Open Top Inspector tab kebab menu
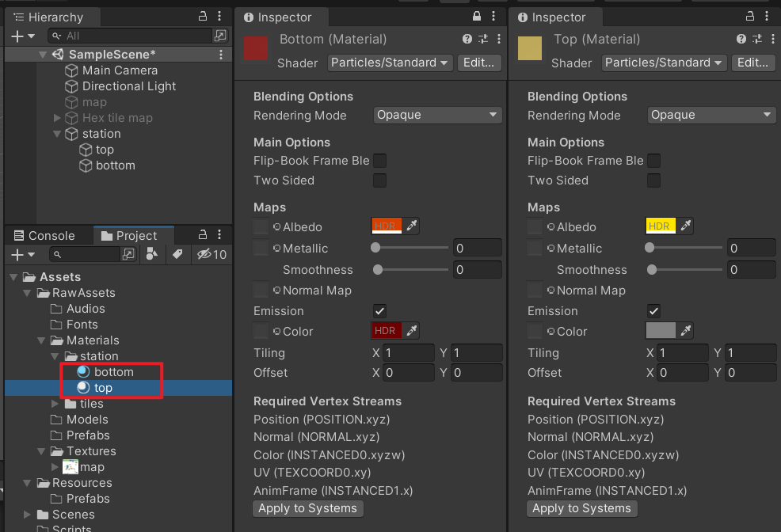Image resolution: width=781 pixels, height=532 pixels. tap(767, 17)
